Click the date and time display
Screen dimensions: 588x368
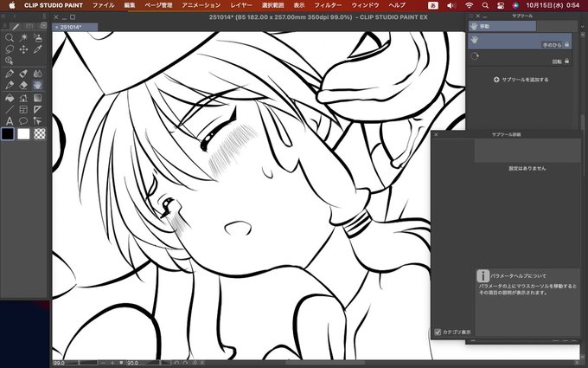tap(553, 5)
